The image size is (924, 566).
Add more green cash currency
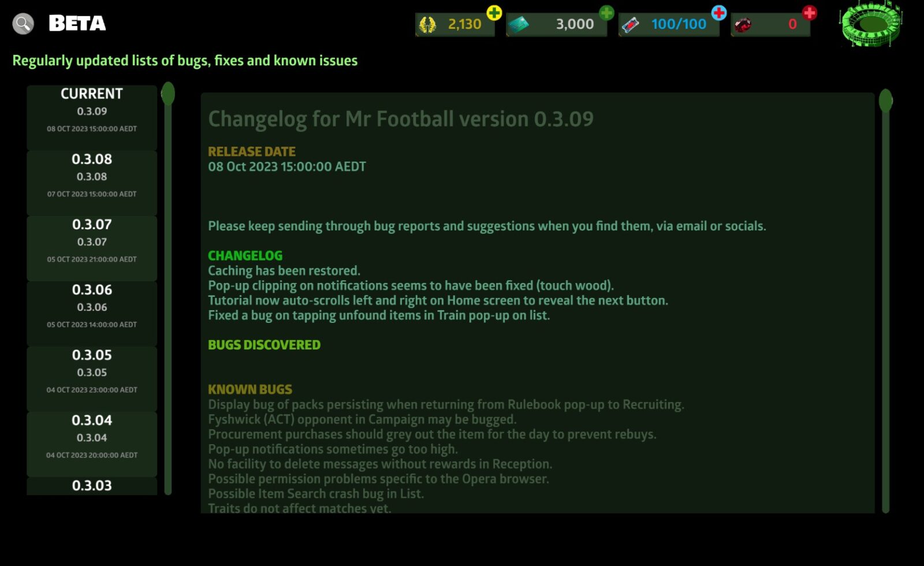[x=606, y=12]
